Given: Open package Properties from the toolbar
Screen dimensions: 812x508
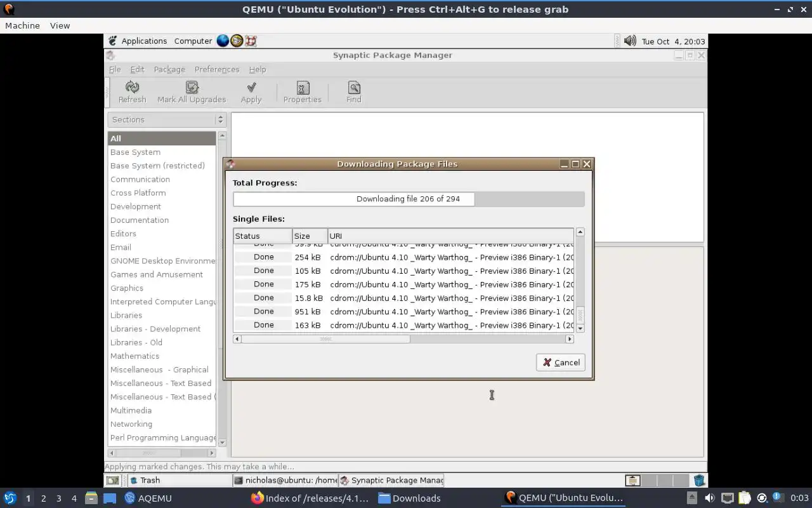Looking at the screenshot, I should point(303,87).
